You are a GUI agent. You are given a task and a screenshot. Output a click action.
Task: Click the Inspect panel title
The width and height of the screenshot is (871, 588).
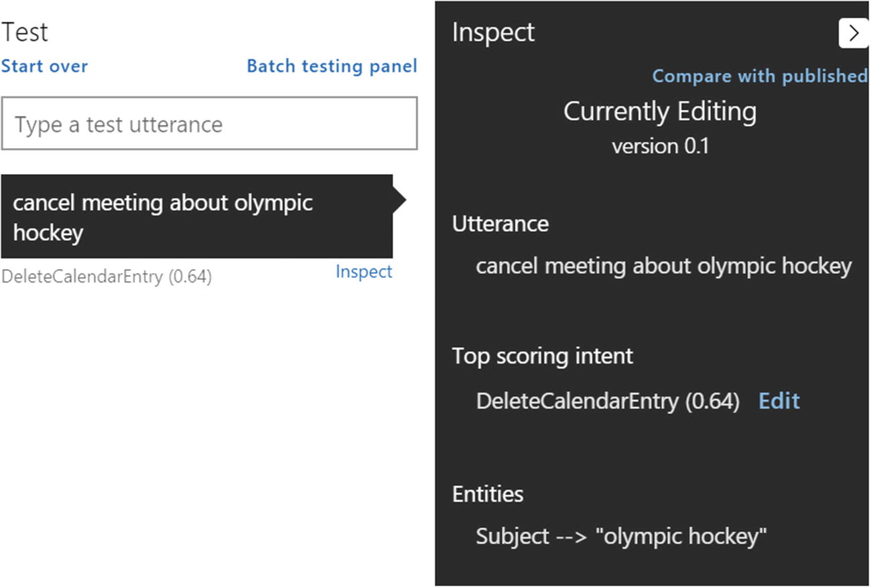[493, 32]
